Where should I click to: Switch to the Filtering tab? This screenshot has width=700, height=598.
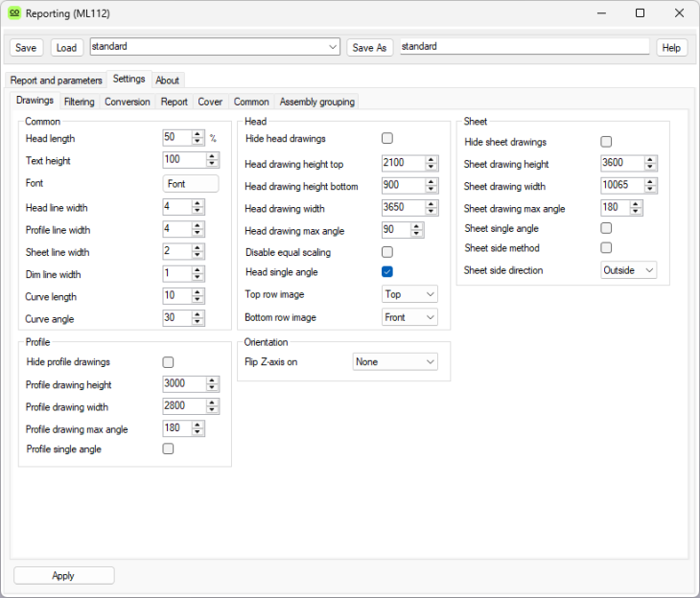tap(80, 102)
